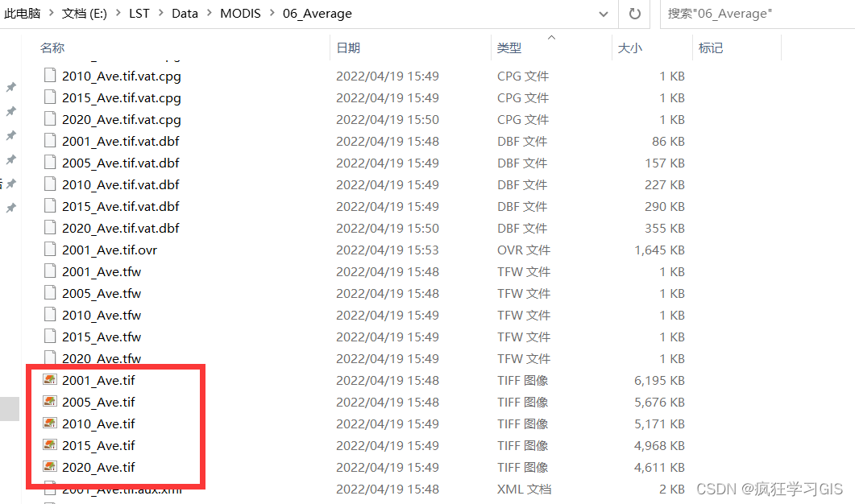Expand chevron after 此电脑 in breadcrumb
The width and height of the screenshot is (855, 504).
[52, 14]
